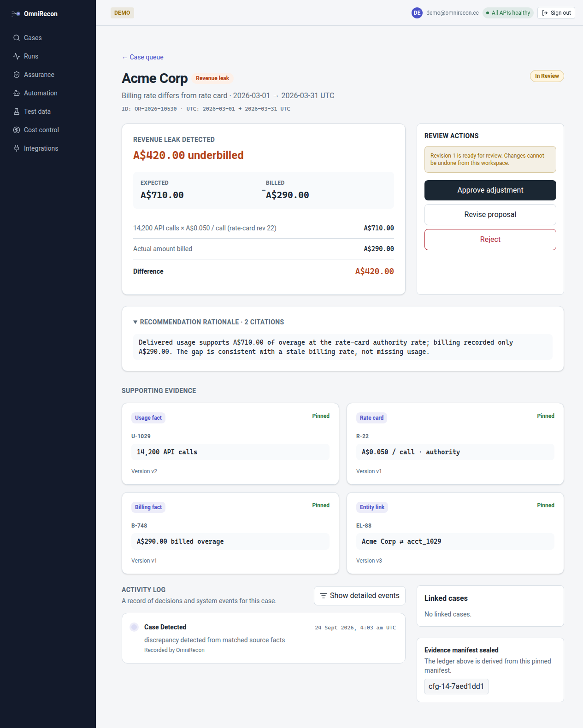The image size is (583, 728).
Task: Navigate to Automation
Action: click(48, 93)
